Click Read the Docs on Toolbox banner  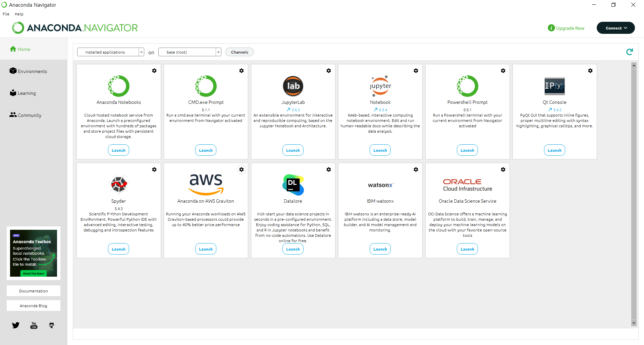[x=34, y=273]
